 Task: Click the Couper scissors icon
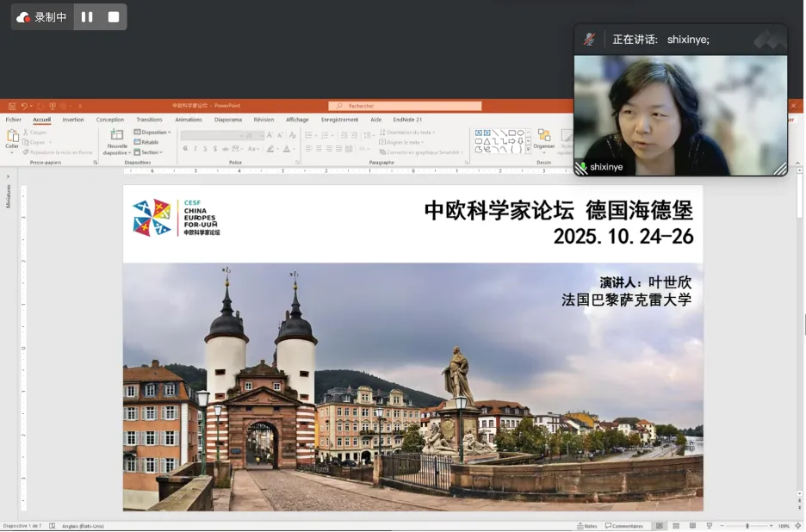tap(26, 133)
